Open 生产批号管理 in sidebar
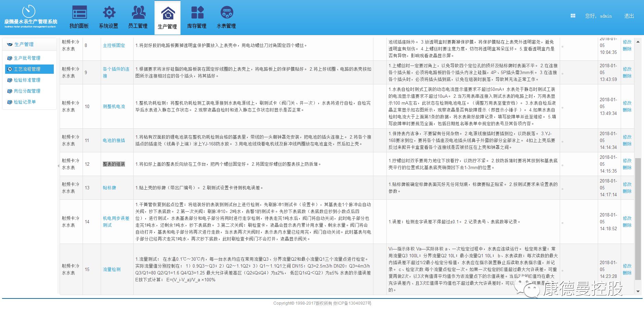This screenshot has height=317, width=644. tap(27, 58)
